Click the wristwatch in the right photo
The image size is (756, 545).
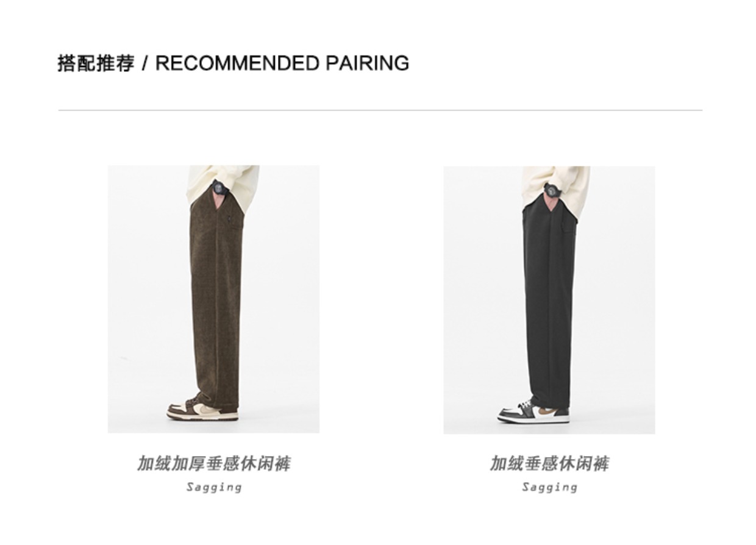click(552, 190)
